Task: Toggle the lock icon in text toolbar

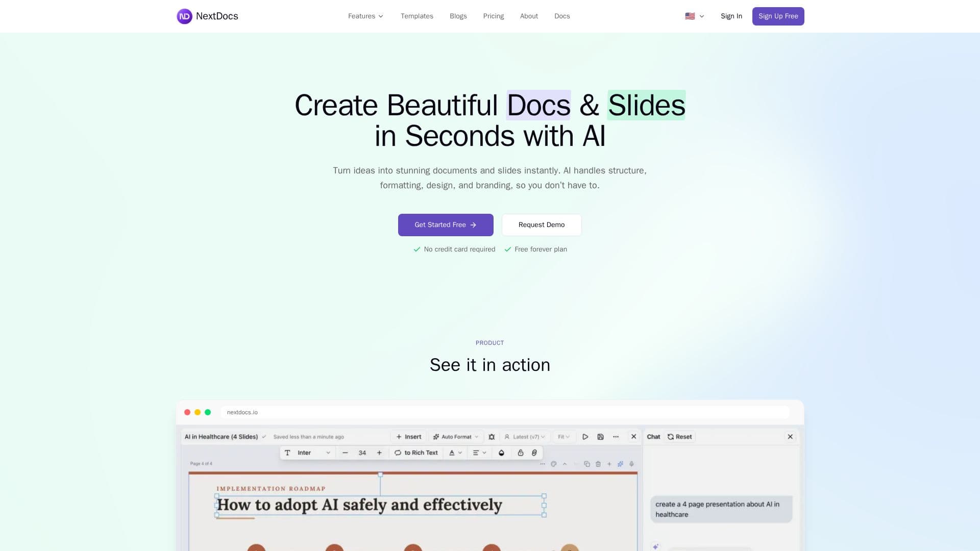Action: 521,453
